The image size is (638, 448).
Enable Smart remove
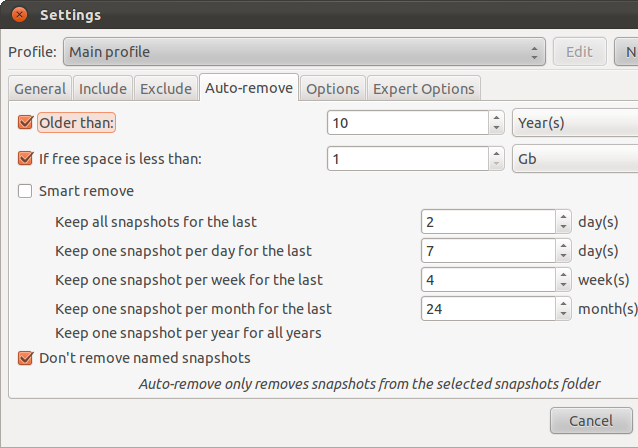coord(26,191)
